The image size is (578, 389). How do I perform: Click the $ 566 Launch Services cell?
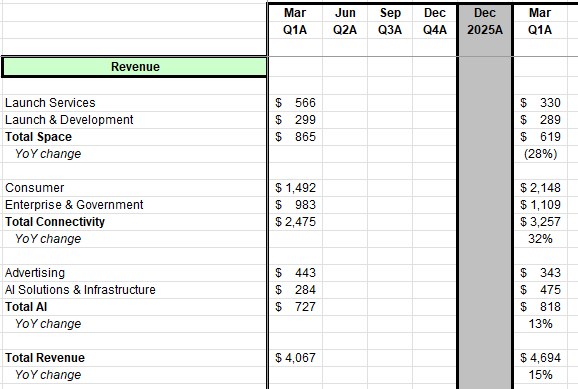(x=295, y=103)
